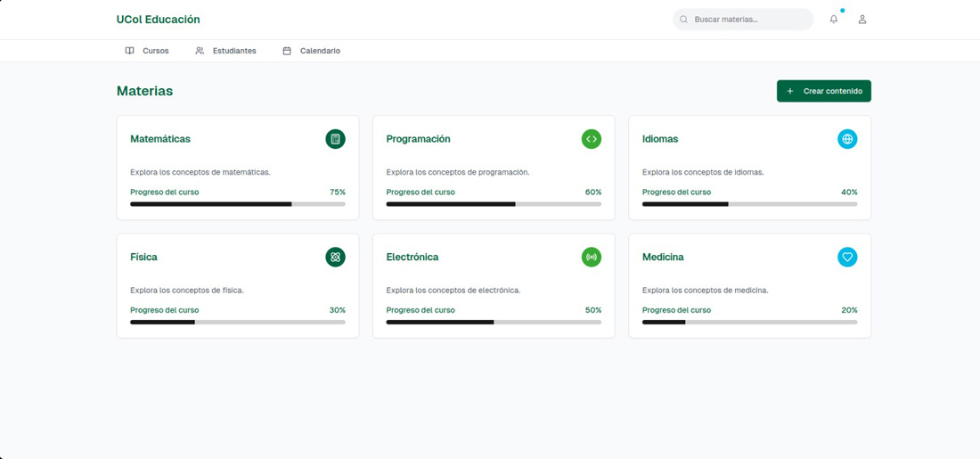Click the UCol Educación logo link

[158, 20]
